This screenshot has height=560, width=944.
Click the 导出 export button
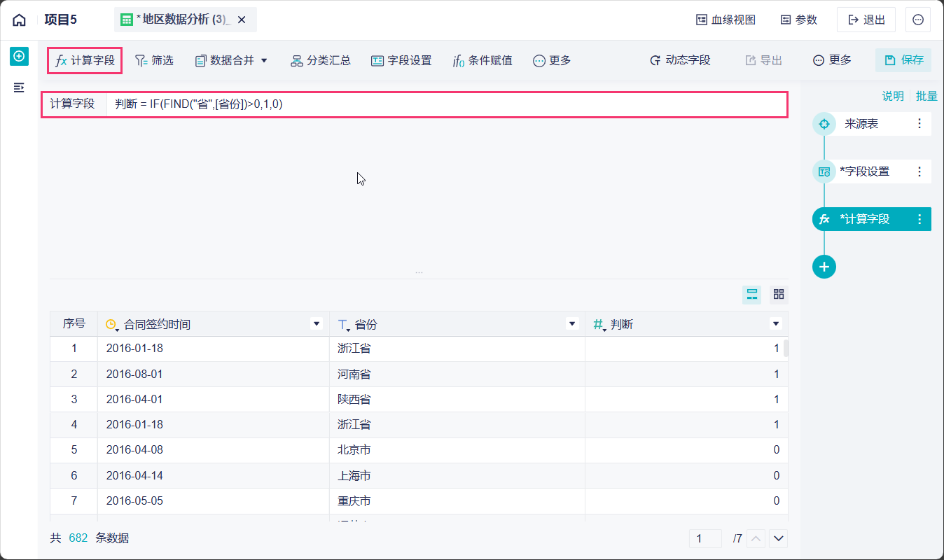point(763,60)
